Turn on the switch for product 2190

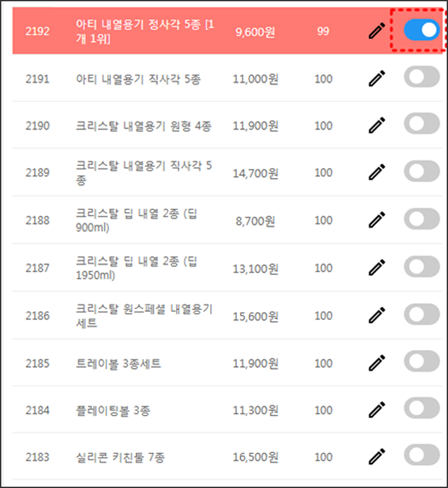click(x=422, y=124)
